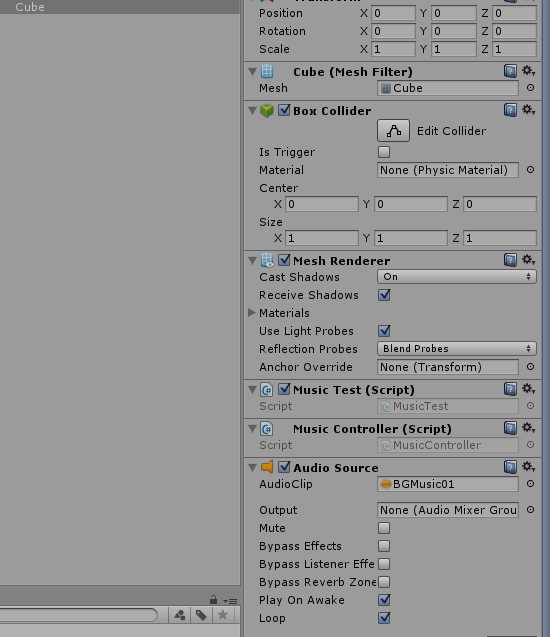This screenshot has height=637, width=550.
Task: Collapse the Music Test script component
Action: [x=252, y=390]
